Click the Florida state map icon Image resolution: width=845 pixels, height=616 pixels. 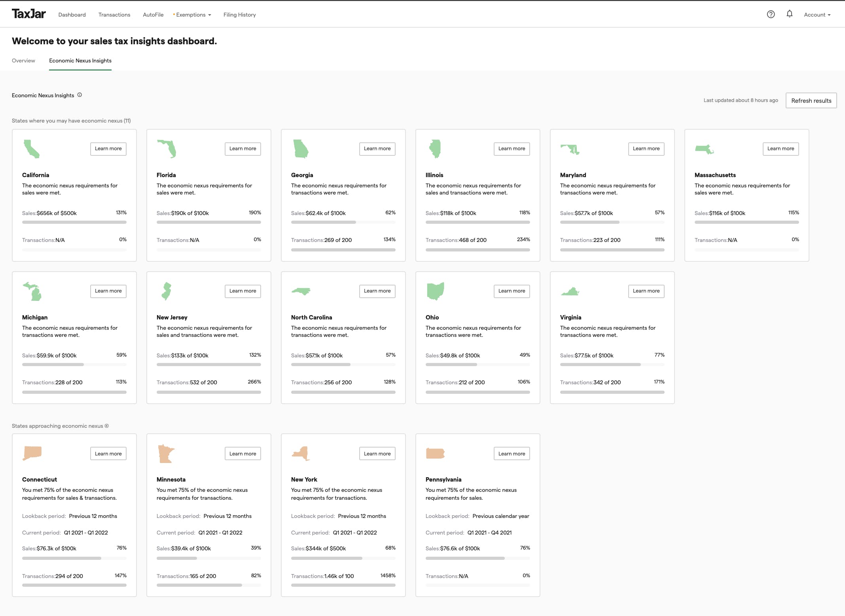point(167,149)
